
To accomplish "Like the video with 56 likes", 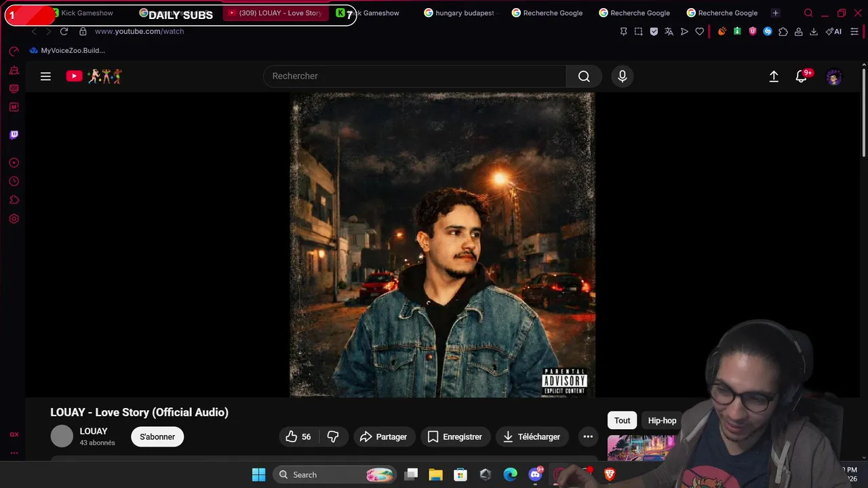I will [298, 436].
